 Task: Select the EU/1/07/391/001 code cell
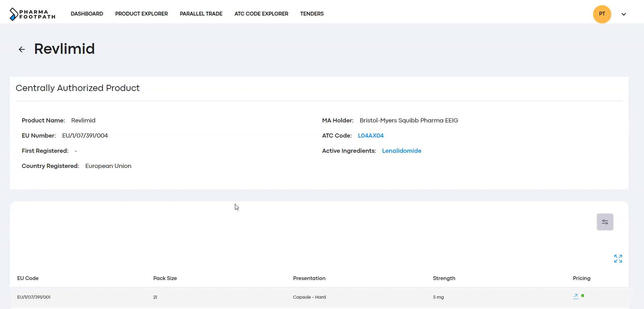[34, 297]
